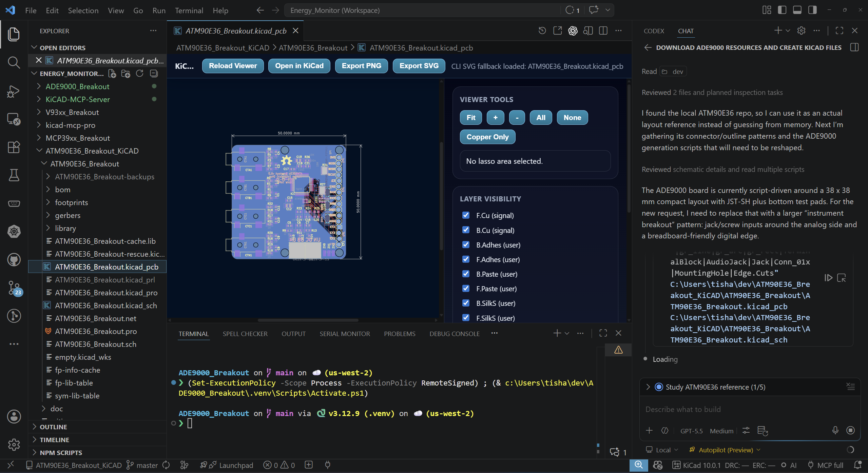Open Remote Explorer in activity bar
This screenshot has width=868, height=473.
tap(14, 119)
